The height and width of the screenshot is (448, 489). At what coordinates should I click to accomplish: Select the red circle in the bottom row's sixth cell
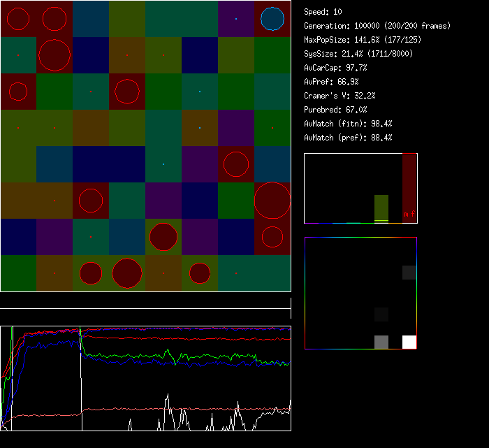[x=200, y=273]
